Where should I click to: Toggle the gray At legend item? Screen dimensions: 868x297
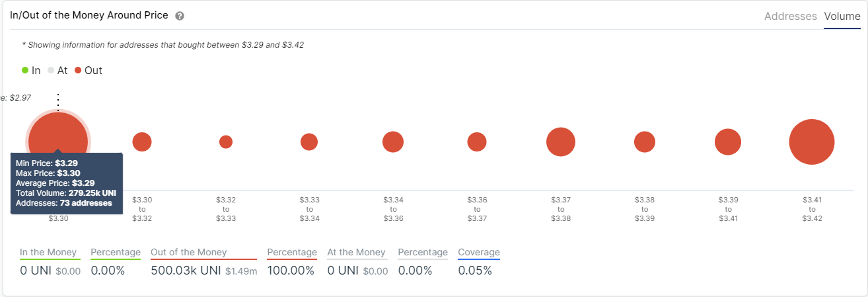coord(57,70)
